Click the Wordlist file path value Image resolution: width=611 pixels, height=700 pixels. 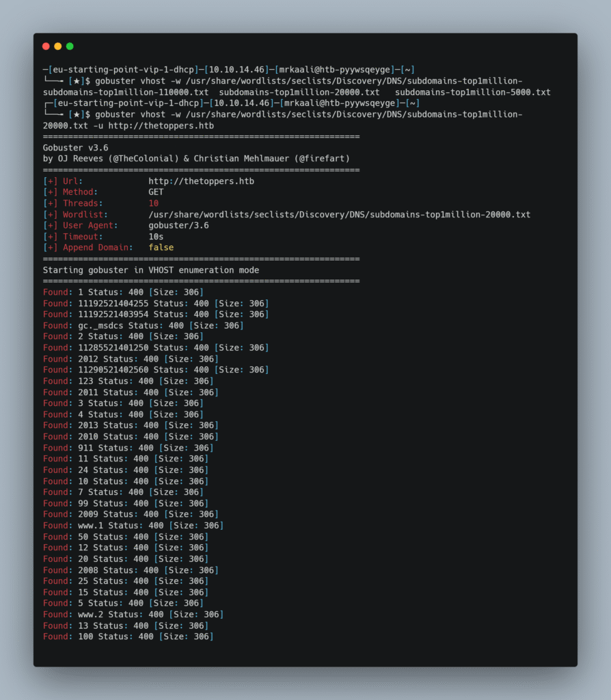(339, 215)
